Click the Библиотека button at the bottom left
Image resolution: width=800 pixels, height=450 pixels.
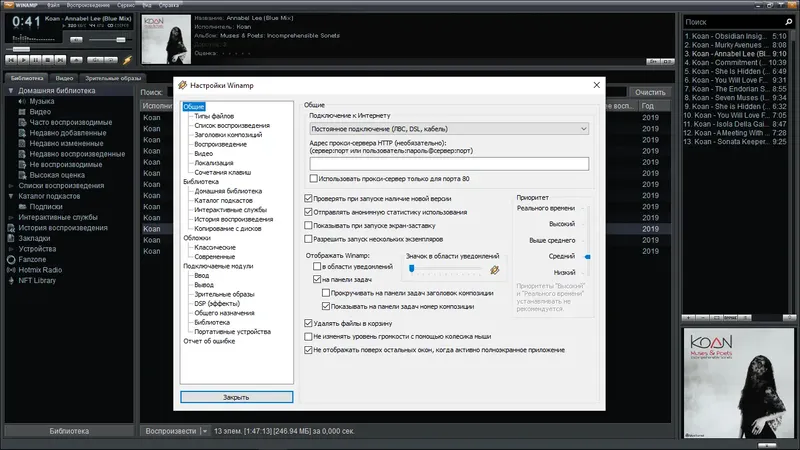(69, 431)
